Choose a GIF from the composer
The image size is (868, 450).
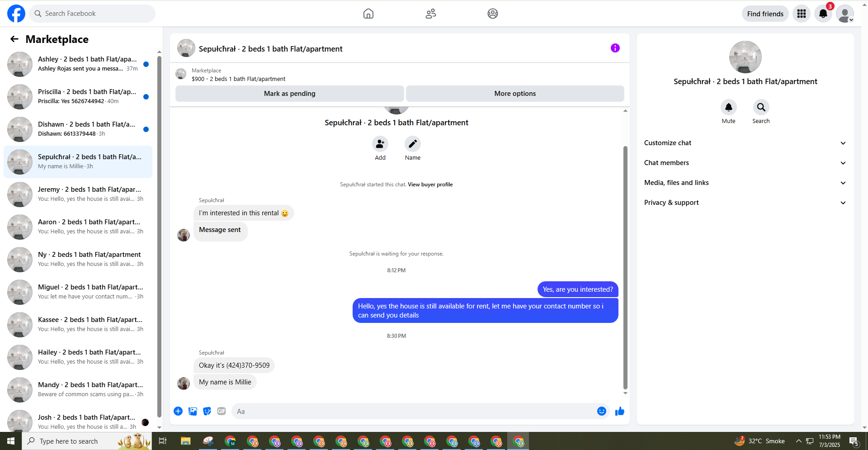222,411
